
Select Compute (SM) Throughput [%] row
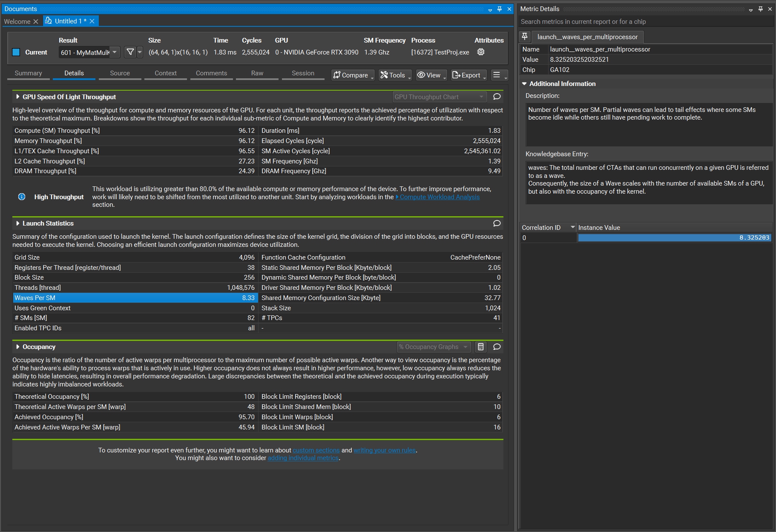pos(135,131)
